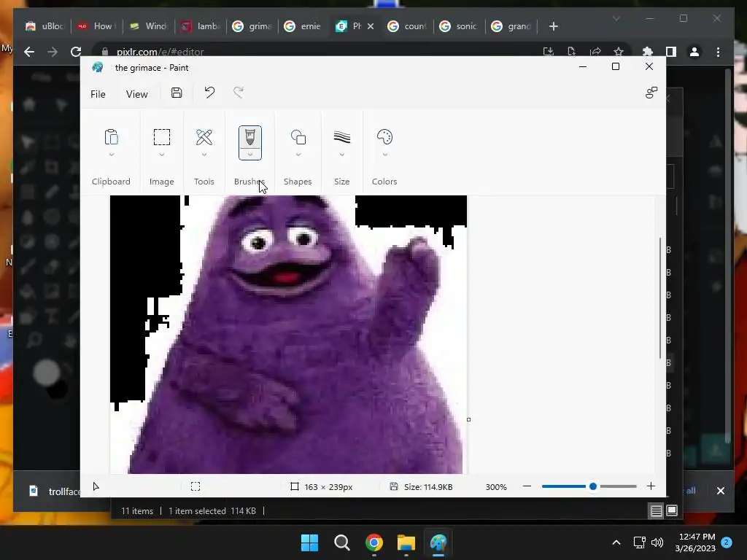Select the Brushes tool icon
Screen dimensions: 747x560
249,137
